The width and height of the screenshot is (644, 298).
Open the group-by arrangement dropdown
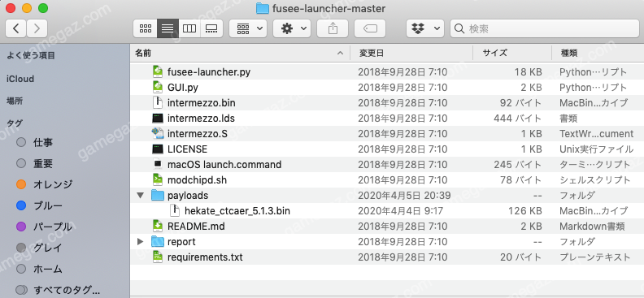[248, 28]
